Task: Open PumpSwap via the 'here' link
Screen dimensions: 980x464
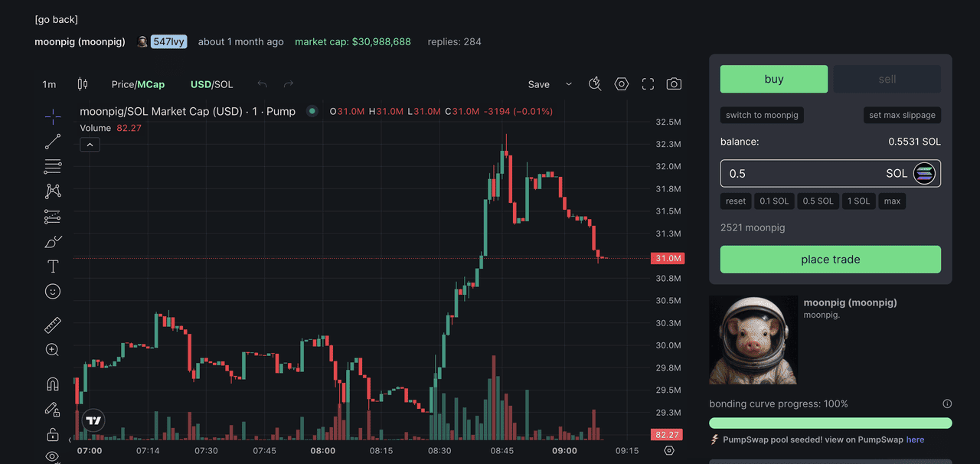Action: tap(915, 439)
